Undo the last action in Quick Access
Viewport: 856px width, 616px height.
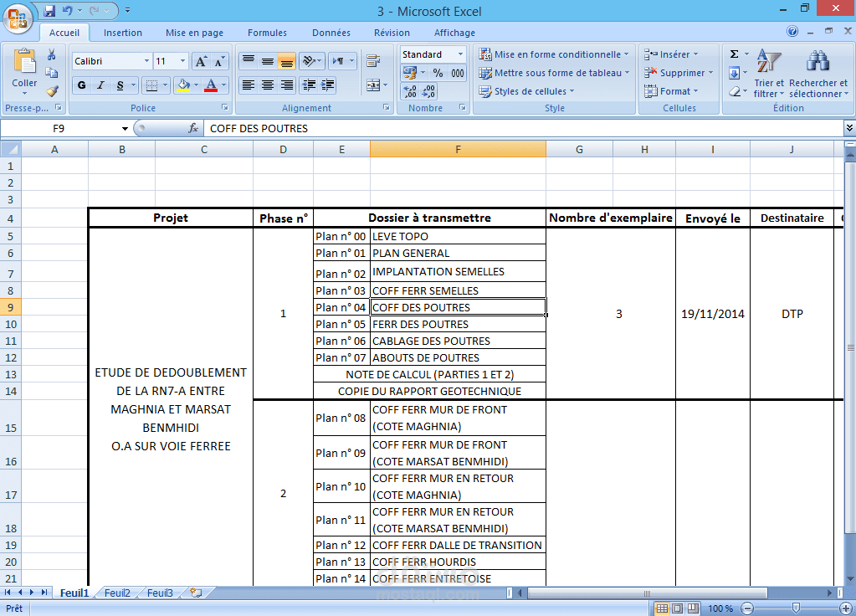click(x=67, y=10)
